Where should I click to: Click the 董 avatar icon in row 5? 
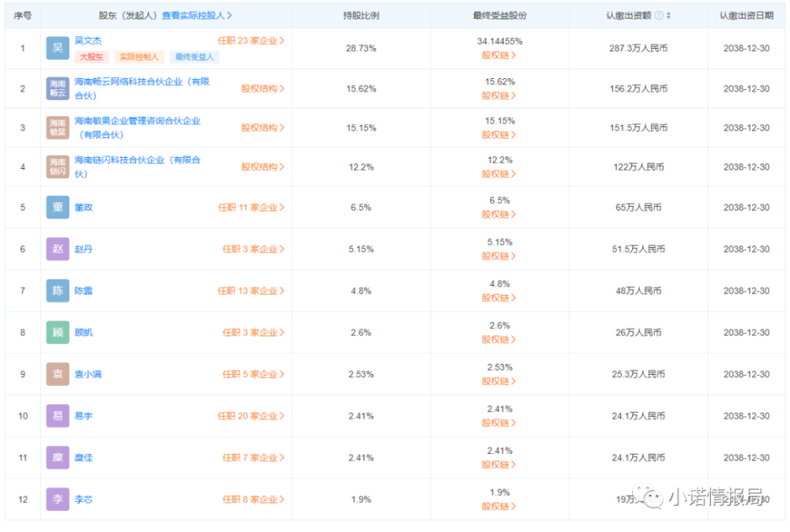(x=58, y=208)
